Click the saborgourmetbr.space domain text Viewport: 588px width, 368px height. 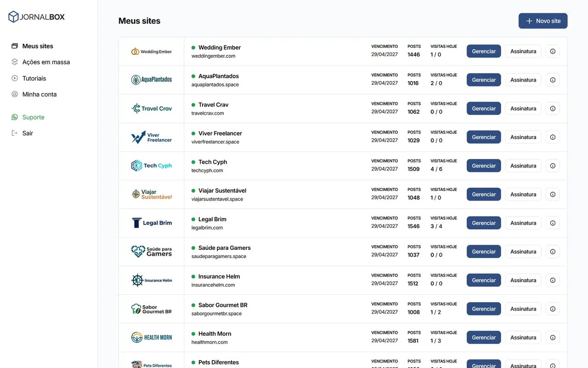[216, 314]
